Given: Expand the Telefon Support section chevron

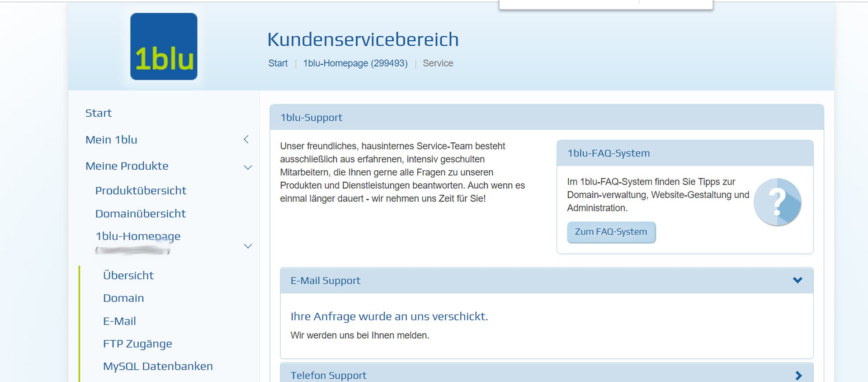Looking at the screenshot, I should tap(798, 375).
